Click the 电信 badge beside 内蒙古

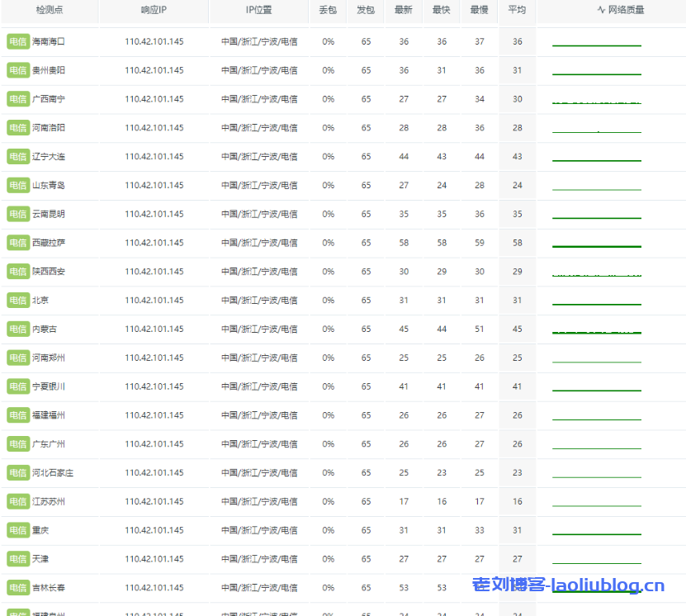18,329
